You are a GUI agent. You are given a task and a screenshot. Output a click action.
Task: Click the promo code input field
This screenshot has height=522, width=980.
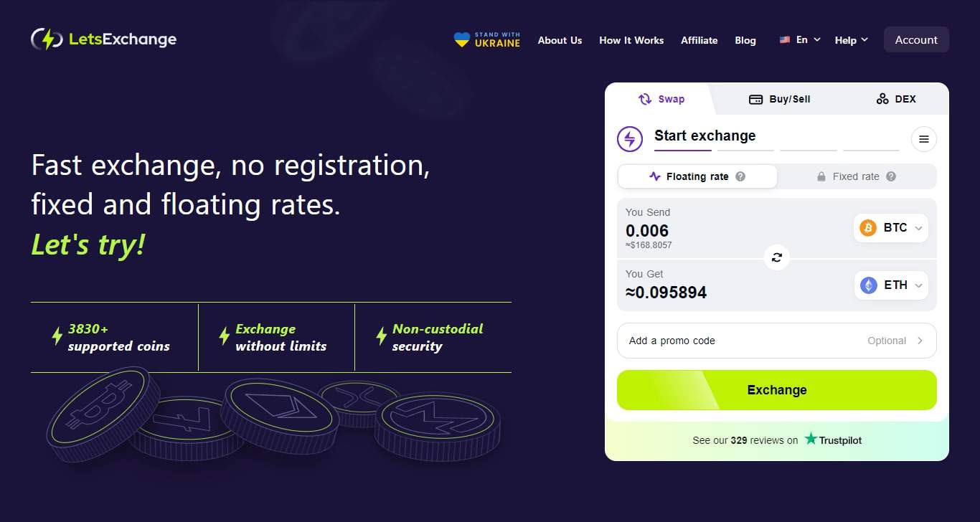(717, 341)
